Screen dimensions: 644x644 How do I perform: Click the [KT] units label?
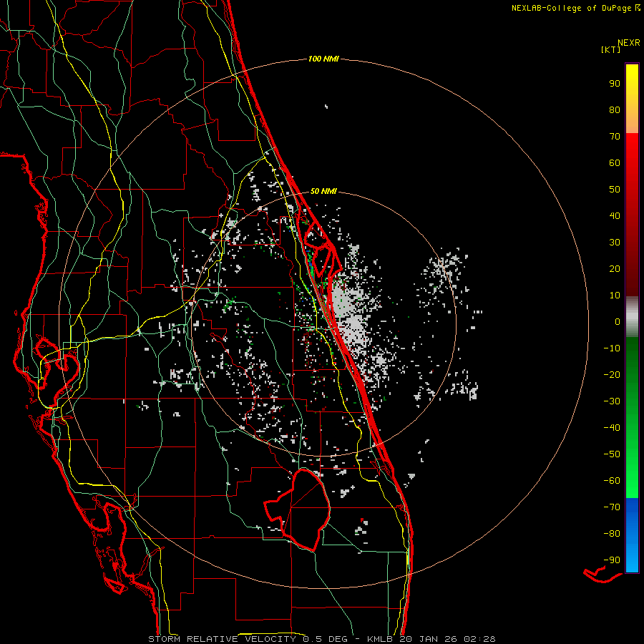tap(611, 49)
